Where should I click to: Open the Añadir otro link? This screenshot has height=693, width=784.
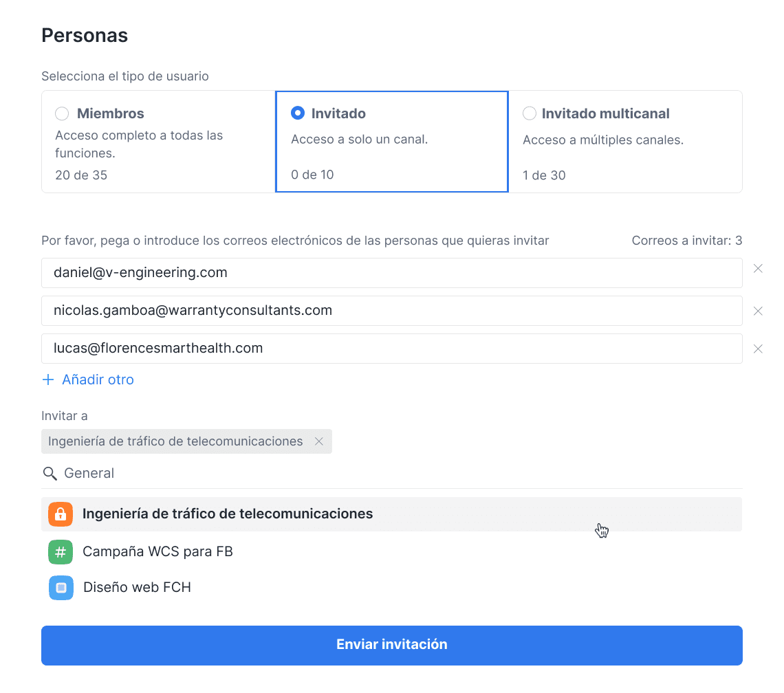(98, 379)
